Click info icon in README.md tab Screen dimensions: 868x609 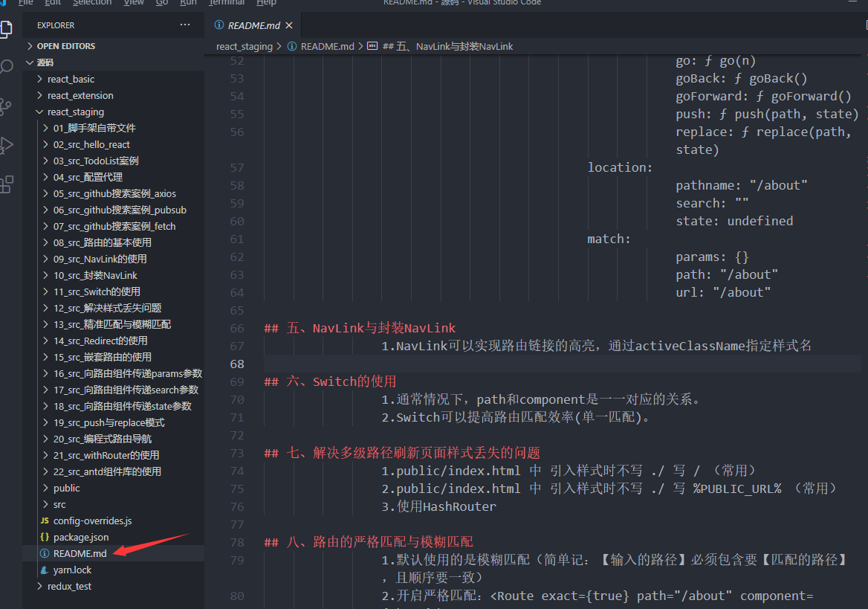219,25
